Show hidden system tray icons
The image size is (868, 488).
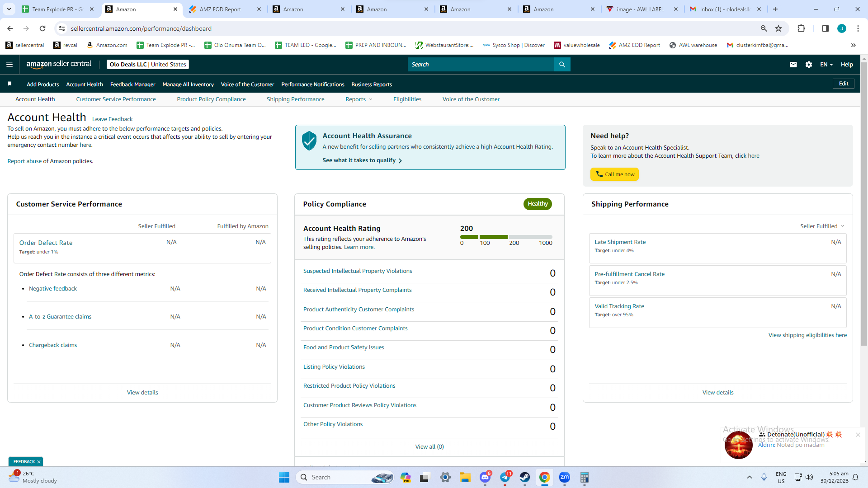click(x=749, y=477)
